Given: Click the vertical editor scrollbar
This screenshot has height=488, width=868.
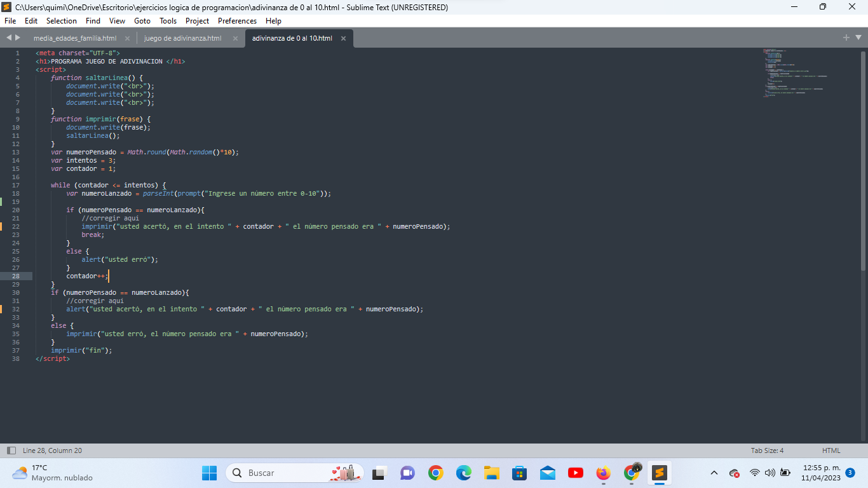Looking at the screenshot, I should click(863, 160).
